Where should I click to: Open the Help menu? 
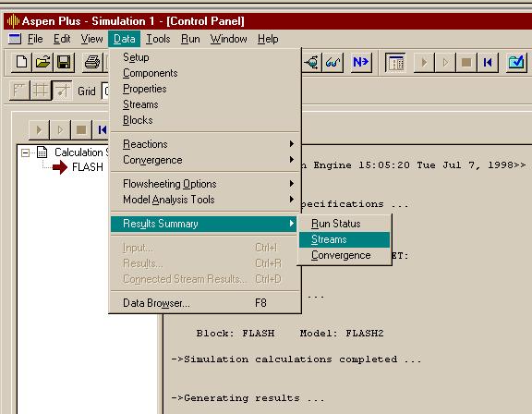click(268, 39)
